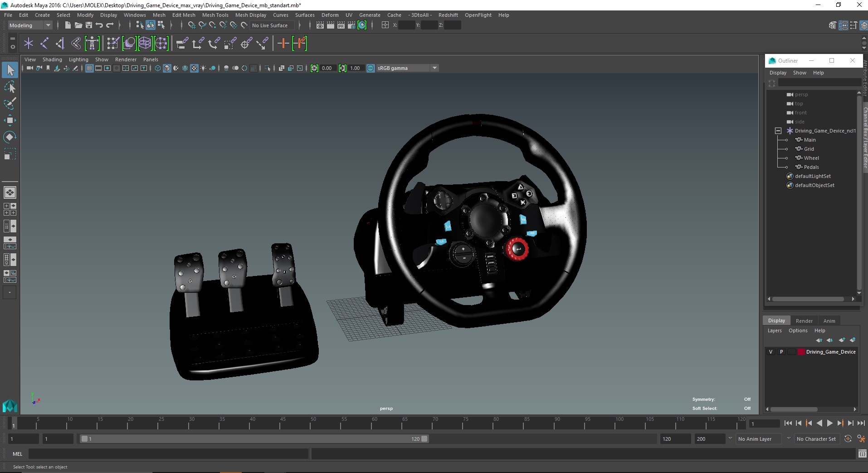Select the Wheel node in Outliner
The height and width of the screenshot is (473, 868).
point(811,158)
